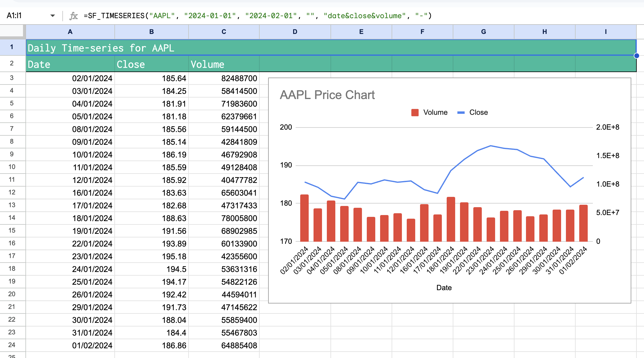The height and width of the screenshot is (358, 644).
Task: Click the blue Close legend marker
Action: tap(461, 113)
